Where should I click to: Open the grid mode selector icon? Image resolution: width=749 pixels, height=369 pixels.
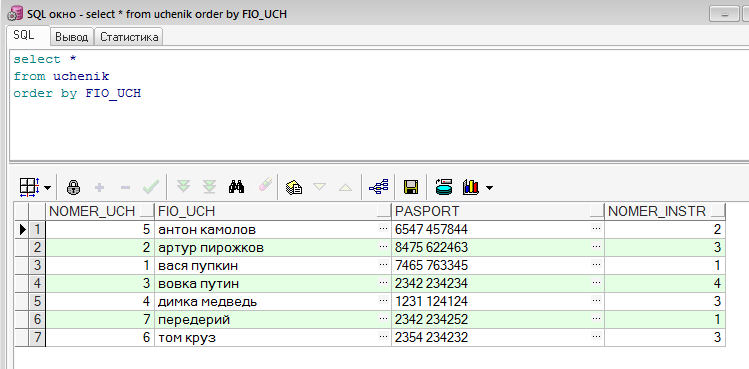coord(30,187)
